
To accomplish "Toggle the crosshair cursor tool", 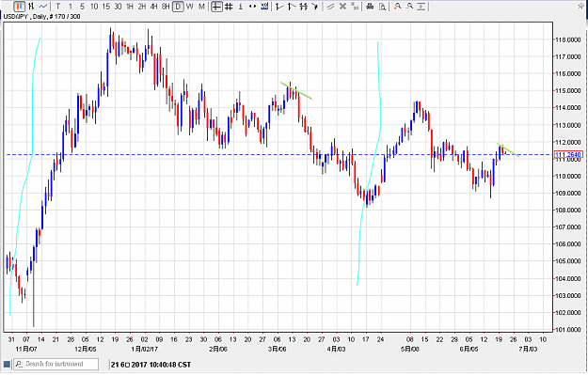I will (x=216, y=7).
